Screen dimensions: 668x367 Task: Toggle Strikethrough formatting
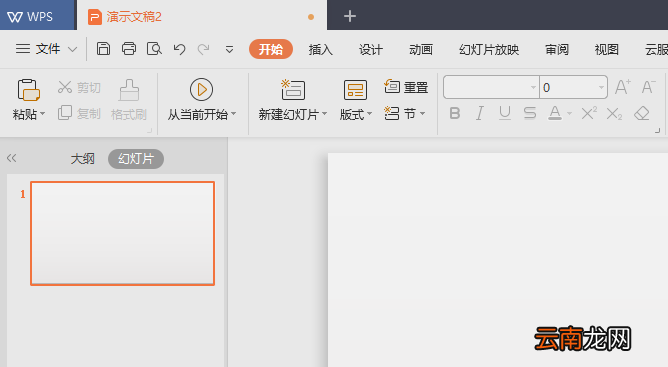tap(530, 113)
